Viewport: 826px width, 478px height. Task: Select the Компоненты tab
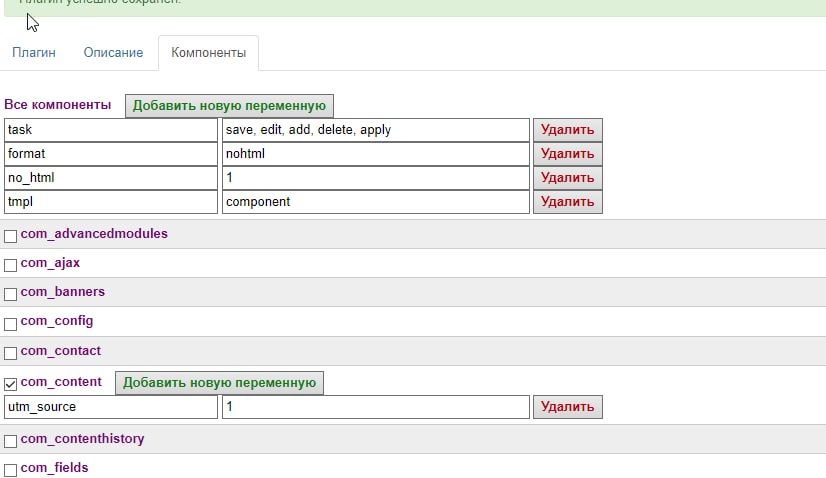pos(208,53)
